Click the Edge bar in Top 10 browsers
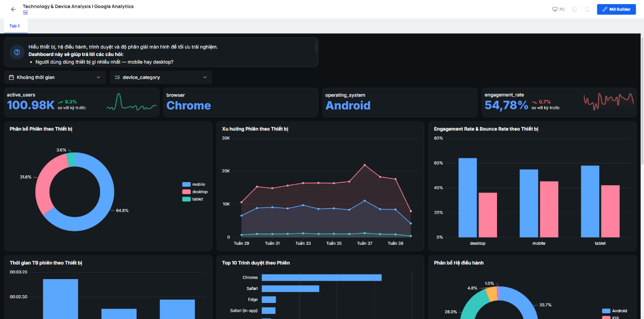 click(269, 300)
